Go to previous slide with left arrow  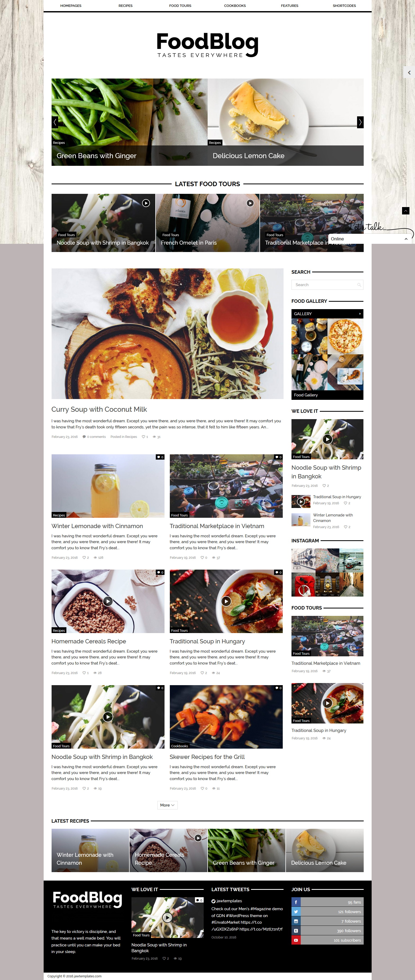point(55,122)
